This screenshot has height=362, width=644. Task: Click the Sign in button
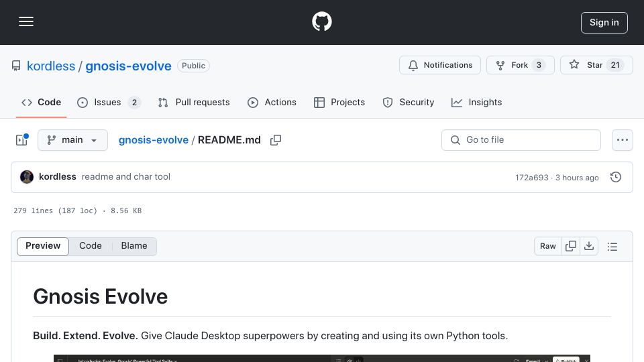coord(604,23)
